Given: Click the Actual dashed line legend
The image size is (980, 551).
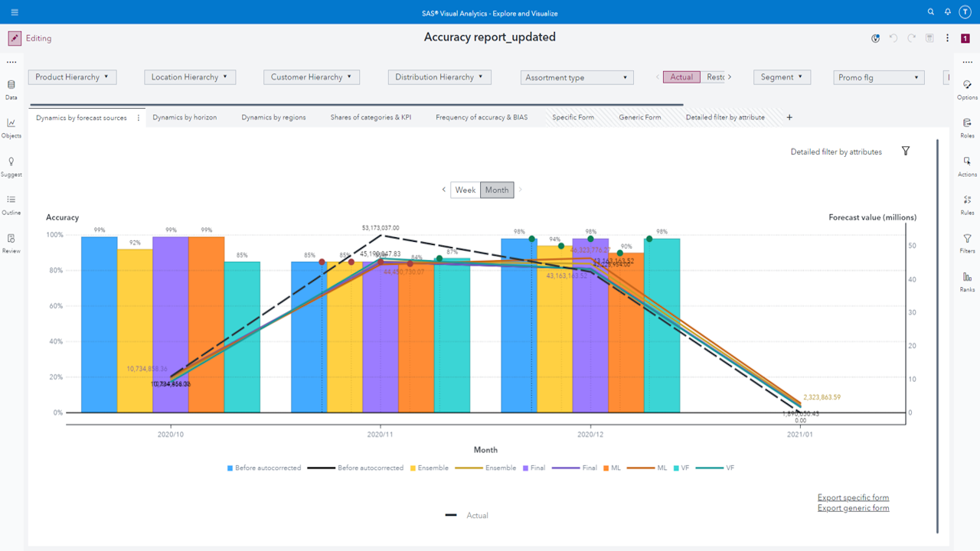Looking at the screenshot, I should click(x=467, y=516).
